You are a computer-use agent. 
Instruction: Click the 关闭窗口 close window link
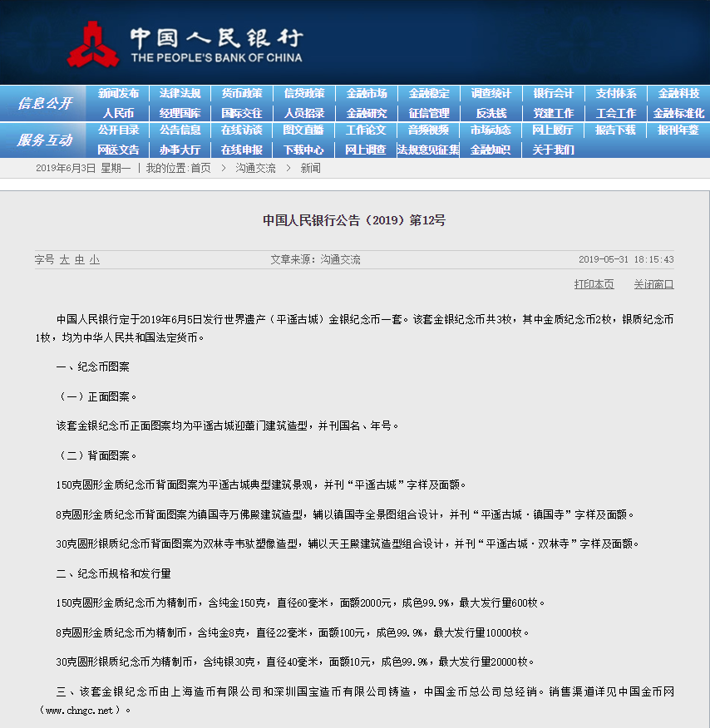pyautogui.click(x=653, y=284)
